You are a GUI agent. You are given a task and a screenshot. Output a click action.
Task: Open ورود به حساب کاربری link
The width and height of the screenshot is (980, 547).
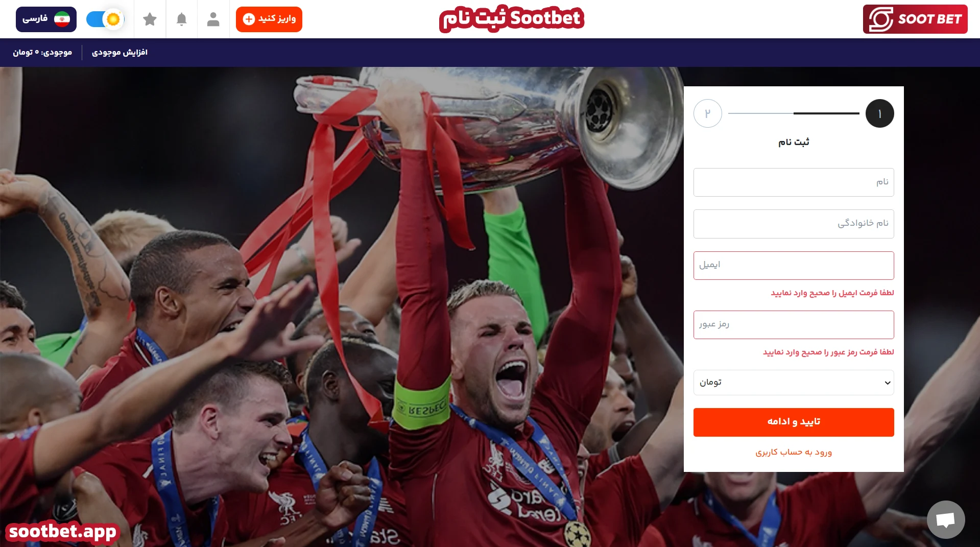(x=794, y=452)
